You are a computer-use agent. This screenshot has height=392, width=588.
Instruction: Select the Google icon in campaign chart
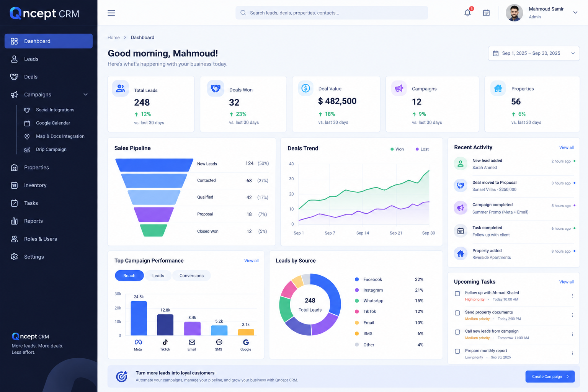tap(246, 342)
